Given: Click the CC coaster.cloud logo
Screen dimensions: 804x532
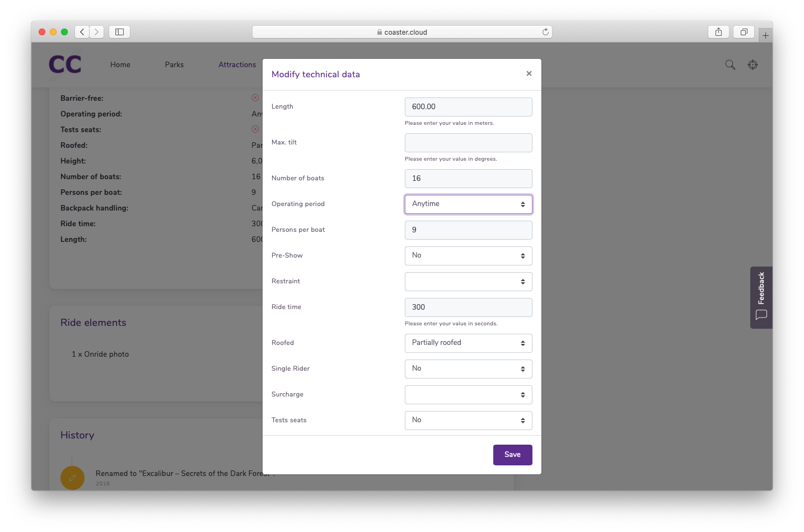Looking at the screenshot, I should pos(65,64).
